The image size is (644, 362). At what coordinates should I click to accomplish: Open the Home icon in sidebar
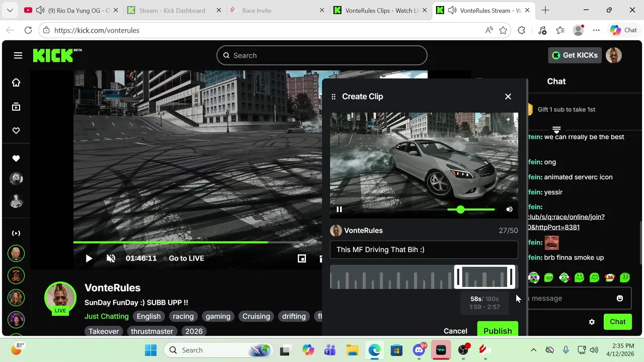pyautogui.click(x=16, y=82)
